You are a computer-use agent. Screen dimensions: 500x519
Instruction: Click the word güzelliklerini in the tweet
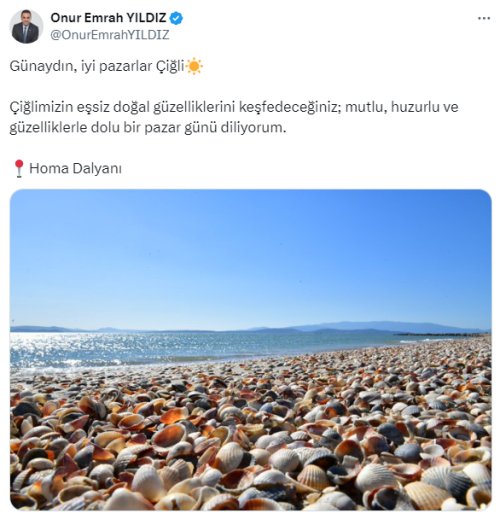tap(195, 107)
